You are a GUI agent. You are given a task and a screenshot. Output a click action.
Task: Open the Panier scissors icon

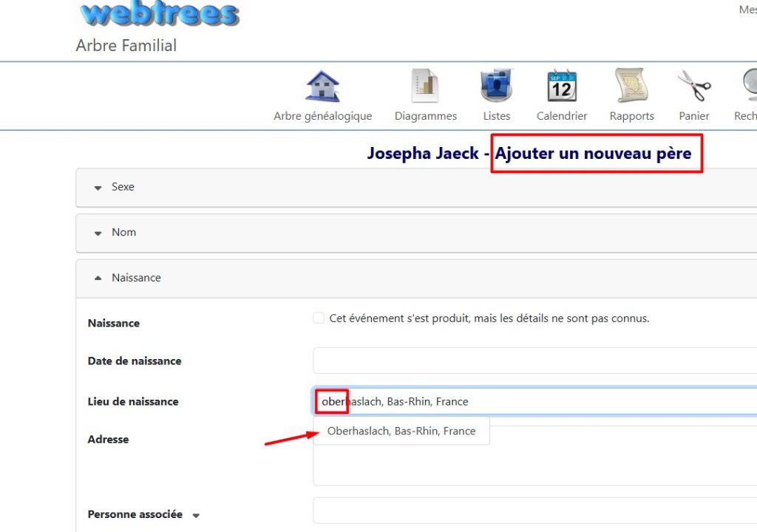tap(693, 87)
